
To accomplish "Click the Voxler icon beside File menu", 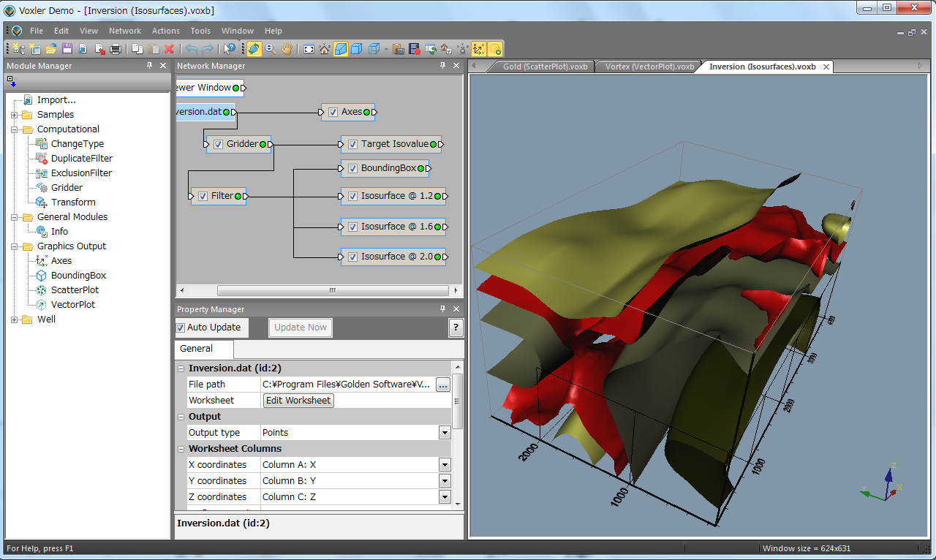I will (x=17, y=31).
